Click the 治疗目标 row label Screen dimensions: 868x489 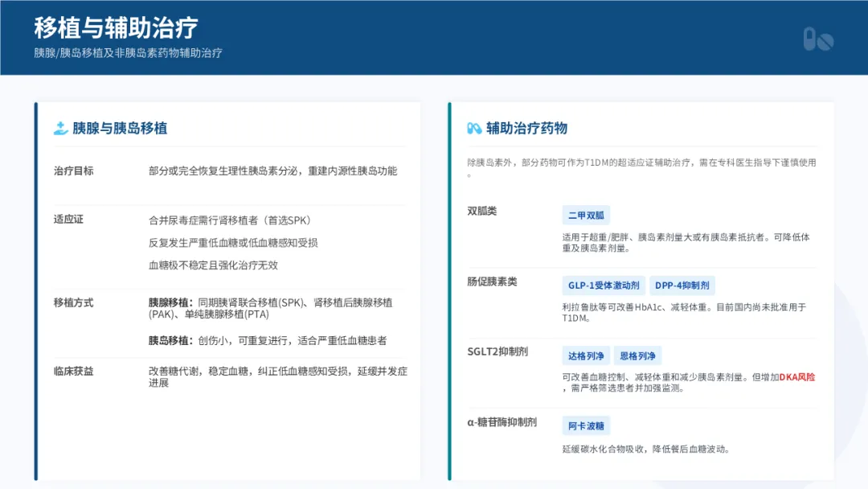click(x=74, y=171)
